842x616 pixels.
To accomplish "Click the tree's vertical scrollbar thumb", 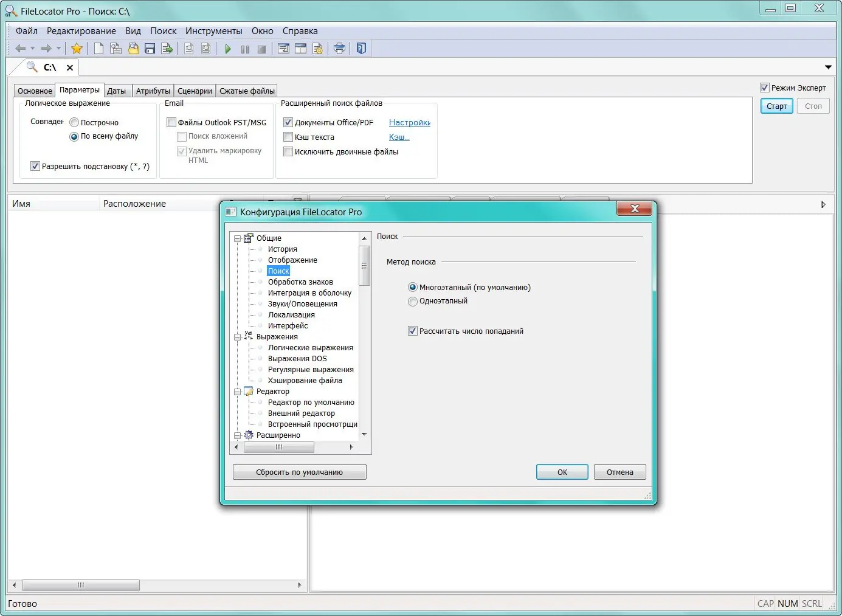I will coord(365,265).
